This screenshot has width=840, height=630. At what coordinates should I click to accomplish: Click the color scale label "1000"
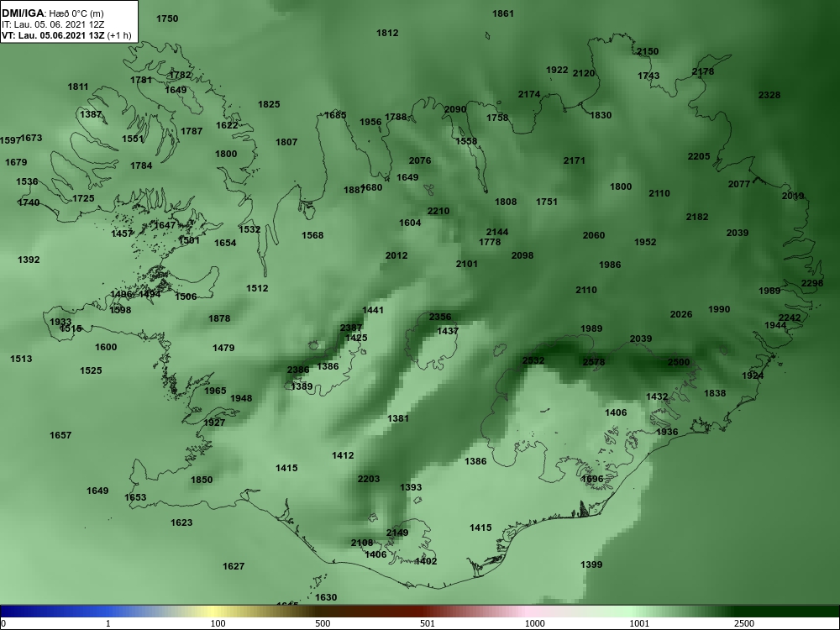click(534, 623)
